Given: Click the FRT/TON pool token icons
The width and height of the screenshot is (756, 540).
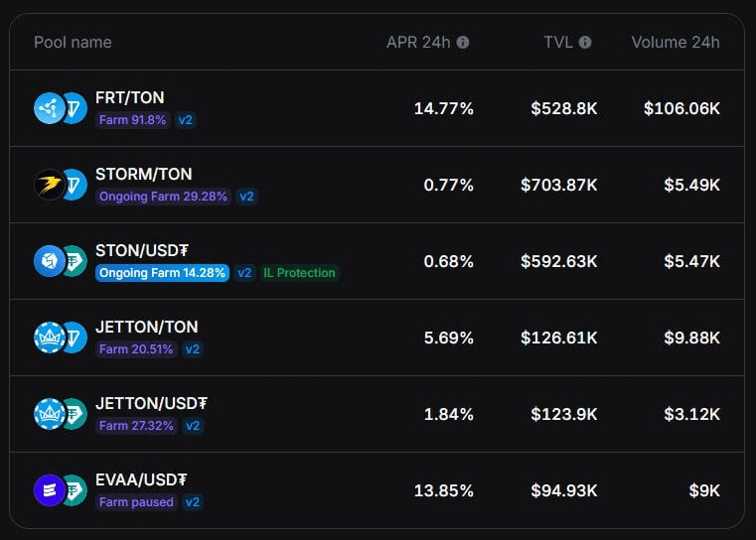Looking at the screenshot, I should 61,108.
